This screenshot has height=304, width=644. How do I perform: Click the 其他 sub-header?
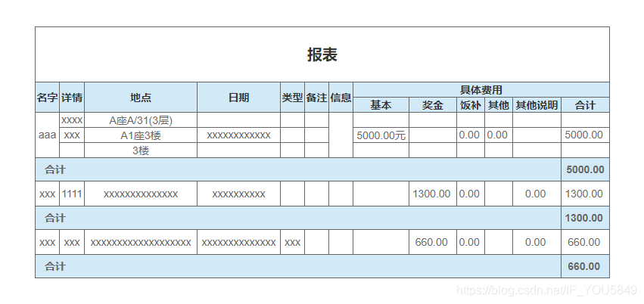(499, 105)
